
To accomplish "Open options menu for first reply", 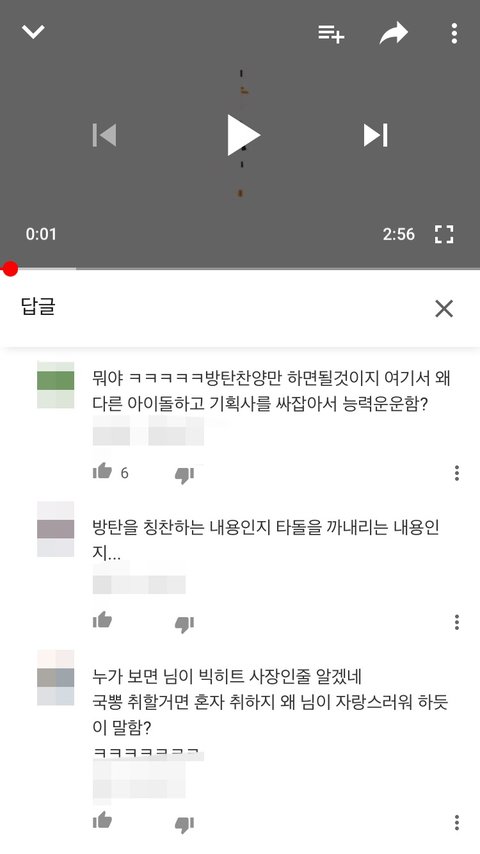I will pos(457,473).
